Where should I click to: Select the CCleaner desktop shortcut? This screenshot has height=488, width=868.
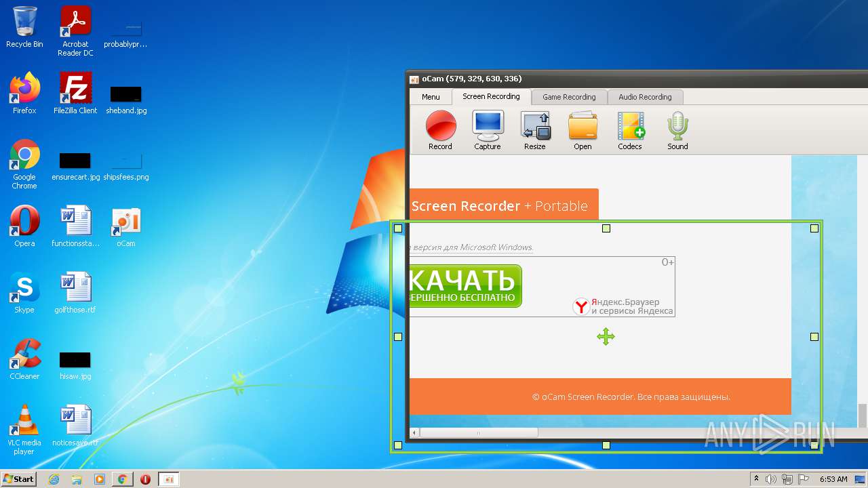coord(24,359)
